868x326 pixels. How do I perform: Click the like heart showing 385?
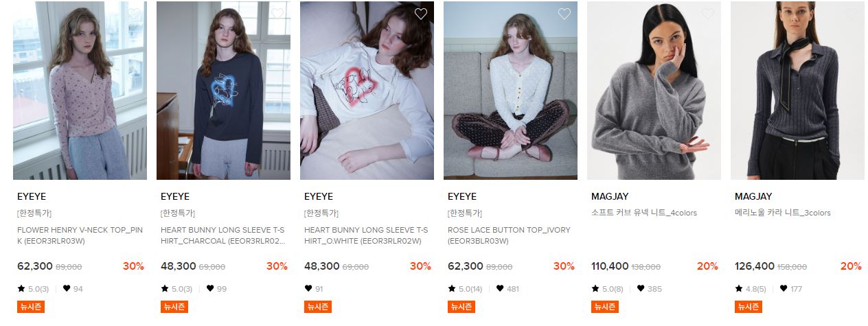641,289
